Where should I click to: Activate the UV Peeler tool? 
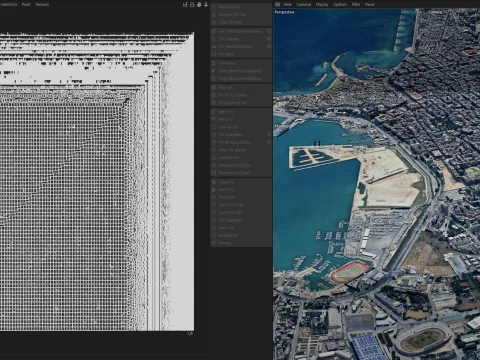[241, 63]
